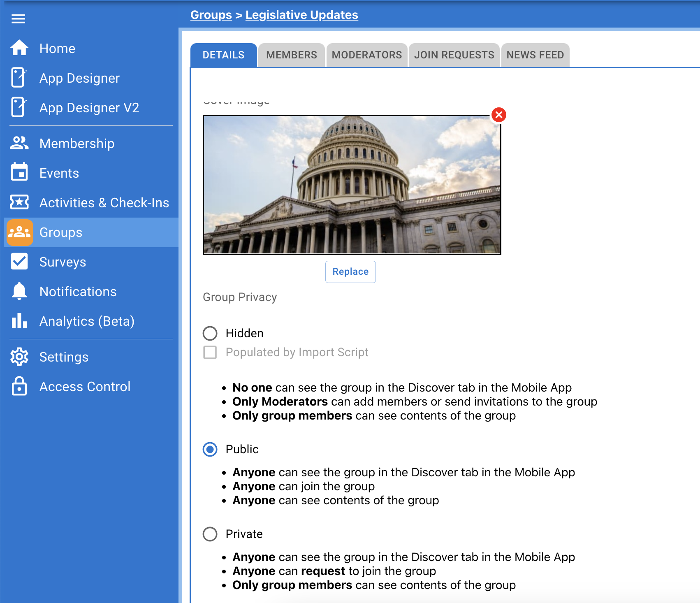Select the Private privacy radio button
Image resolution: width=700 pixels, height=603 pixels.
[x=210, y=534]
